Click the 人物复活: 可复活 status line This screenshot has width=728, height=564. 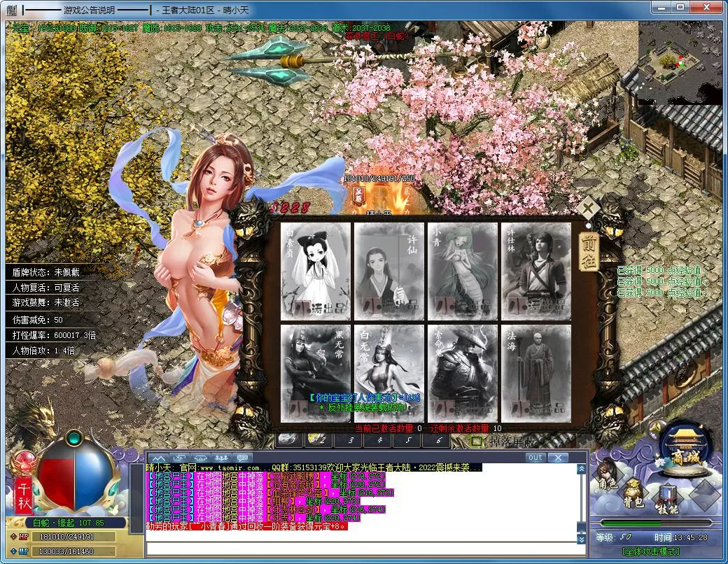pos(46,288)
